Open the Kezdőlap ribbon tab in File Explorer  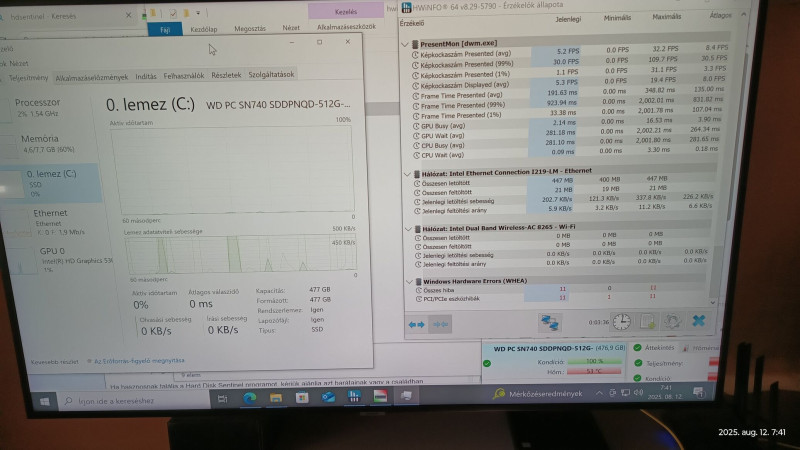(x=204, y=29)
